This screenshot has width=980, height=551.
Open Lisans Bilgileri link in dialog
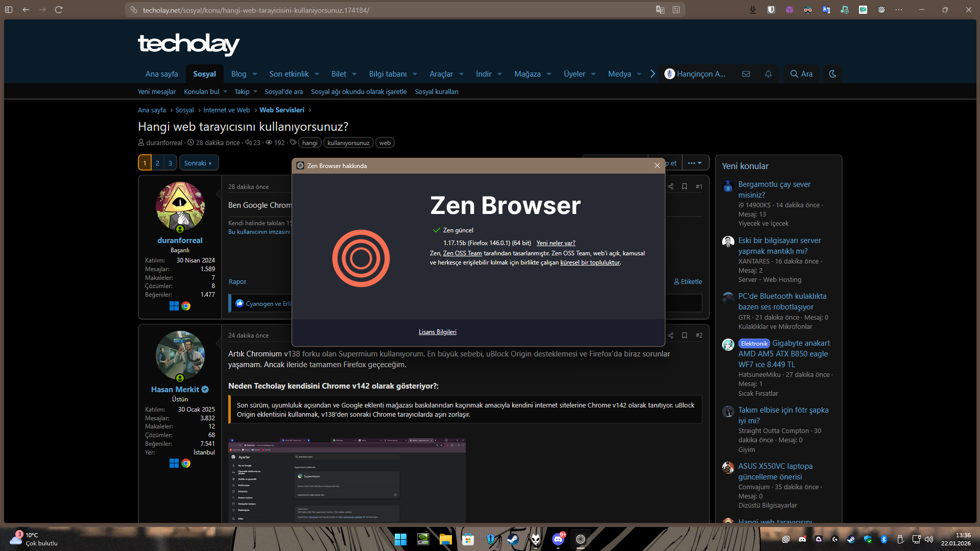(x=438, y=332)
